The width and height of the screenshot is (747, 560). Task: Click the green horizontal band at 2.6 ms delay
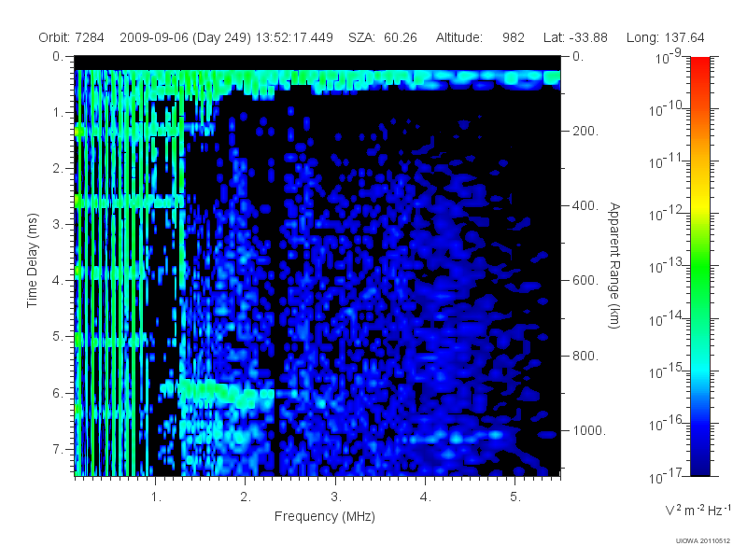point(129,201)
